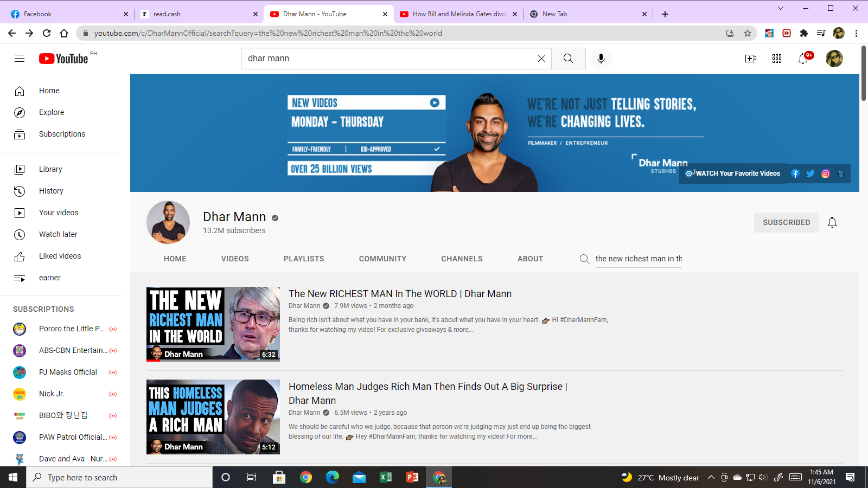Open WATCH Your Favorite Videos banner link
The width and height of the screenshot is (868, 488).
[x=733, y=174]
